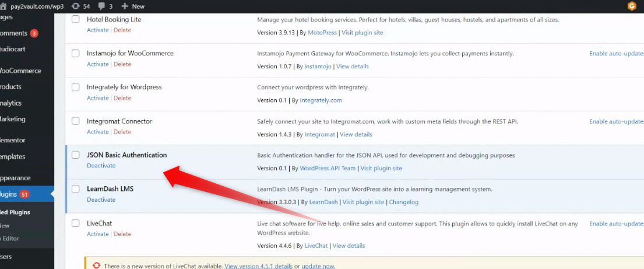
Task: Open the LearnDash LMS Changelog
Action: click(403, 202)
